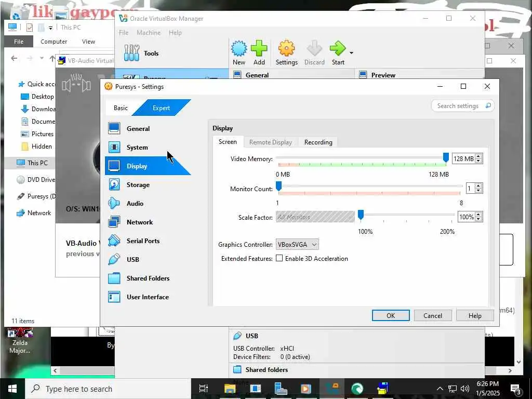Open recent locations dropdown in File Explorer
The width and height of the screenshot is (532, 399).
[x=42, y=58]
